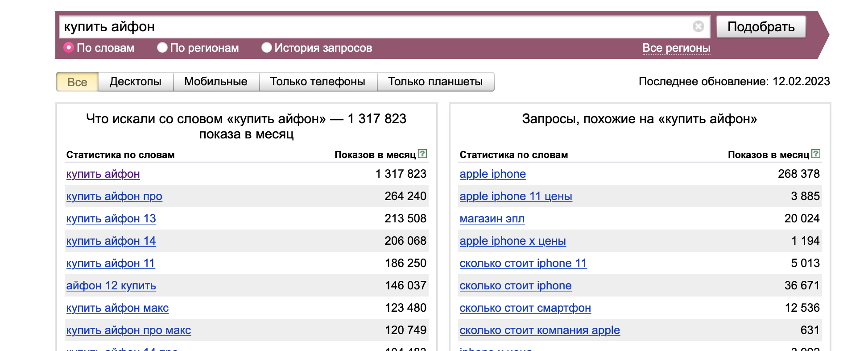Select the История запросов radio button
The height and width of the screenshot is (351, 868).
(267, 47)
